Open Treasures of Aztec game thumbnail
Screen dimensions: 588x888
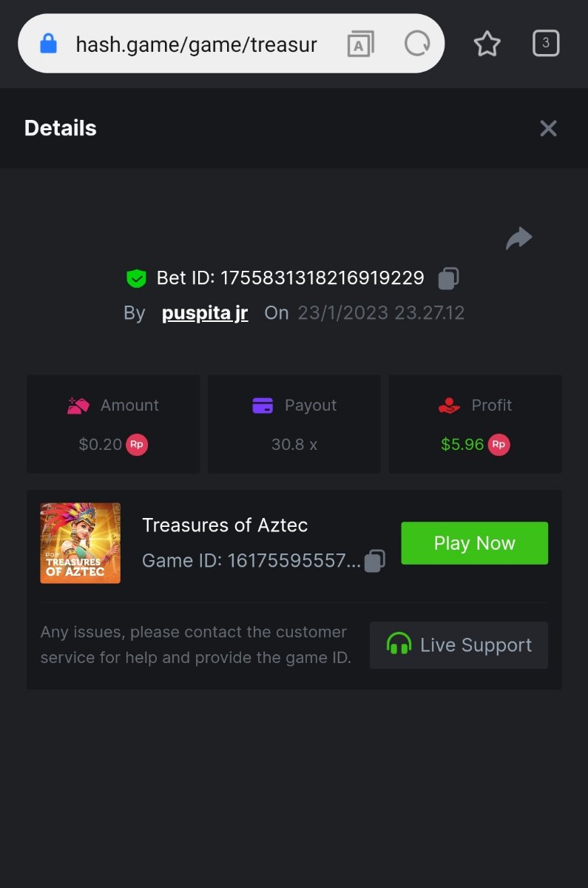tap(81, 543)
